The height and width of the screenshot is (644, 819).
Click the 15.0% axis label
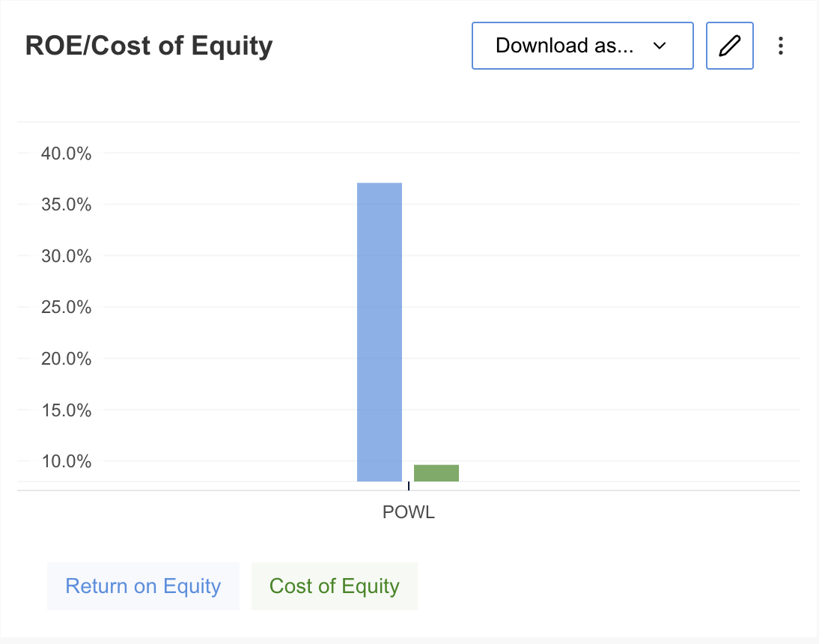tap(67, 410)
